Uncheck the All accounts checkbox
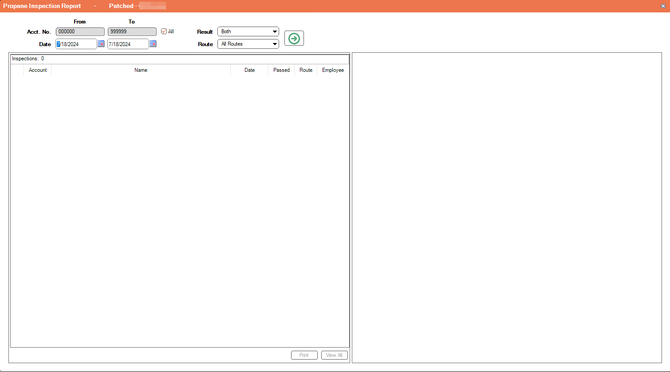Image resolution: width=670 pixels, height=372 pixels. (x=164, y=32)
